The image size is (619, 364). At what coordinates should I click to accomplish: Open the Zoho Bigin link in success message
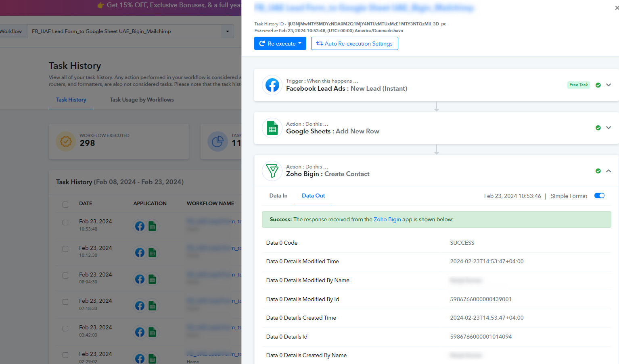pyautogui.click(x=387, y=219)
